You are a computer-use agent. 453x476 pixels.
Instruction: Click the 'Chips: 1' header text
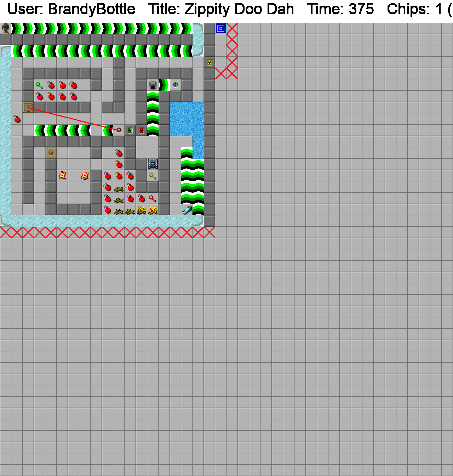point(414,9)
